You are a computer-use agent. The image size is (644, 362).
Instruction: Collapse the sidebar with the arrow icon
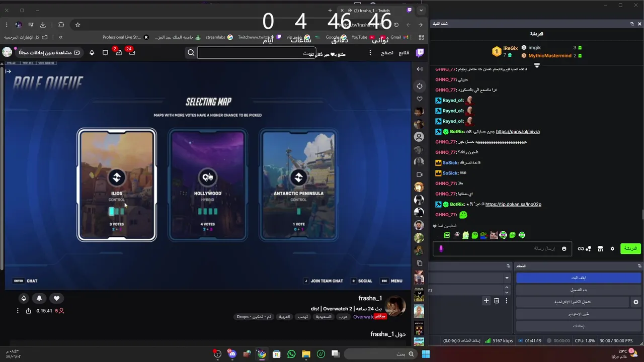(x=420, y=69)
